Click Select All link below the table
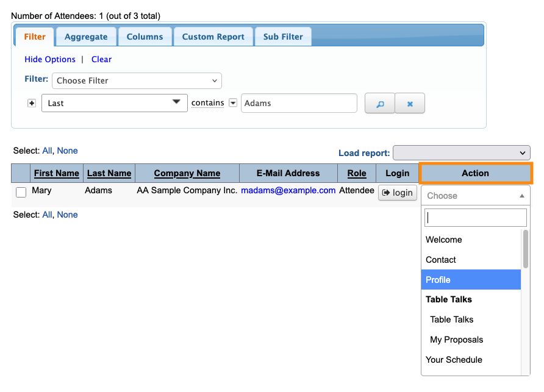The width and height of the screenshot is (544, 392). tap(47, 215)
